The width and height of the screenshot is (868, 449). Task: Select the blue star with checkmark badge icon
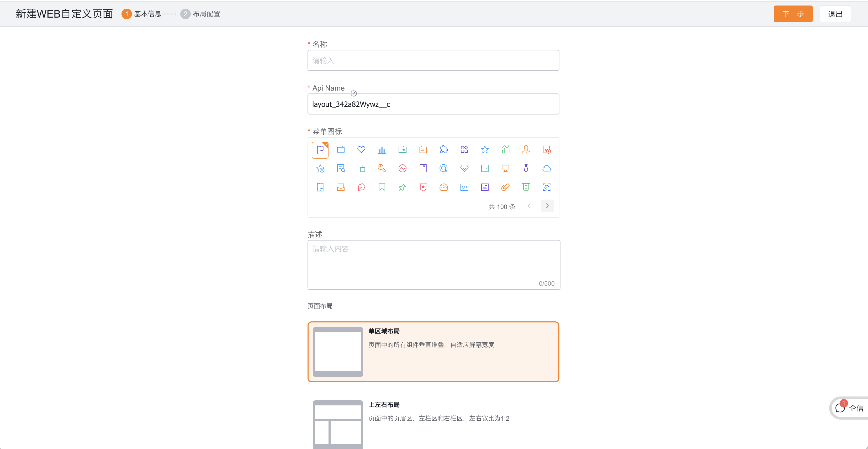click(320, 169)
